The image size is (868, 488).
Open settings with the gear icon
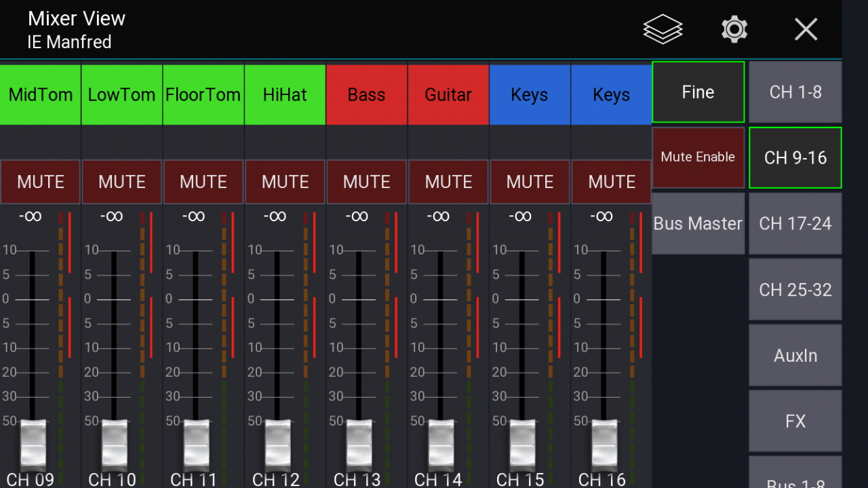734,29
